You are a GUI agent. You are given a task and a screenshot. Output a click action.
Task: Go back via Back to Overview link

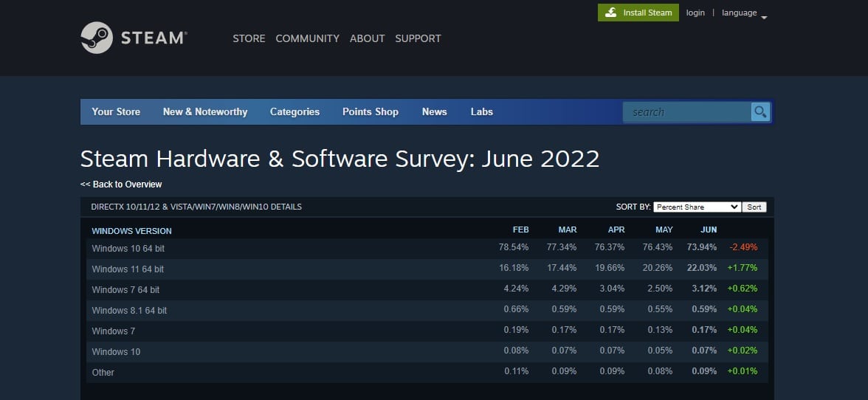tap(121, 185)
